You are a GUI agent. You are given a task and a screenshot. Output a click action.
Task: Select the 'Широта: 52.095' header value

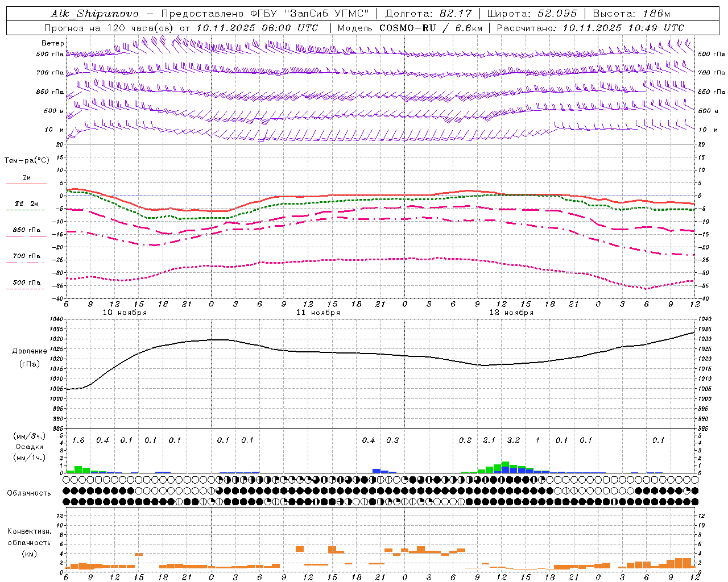click(x=532, y=14)
